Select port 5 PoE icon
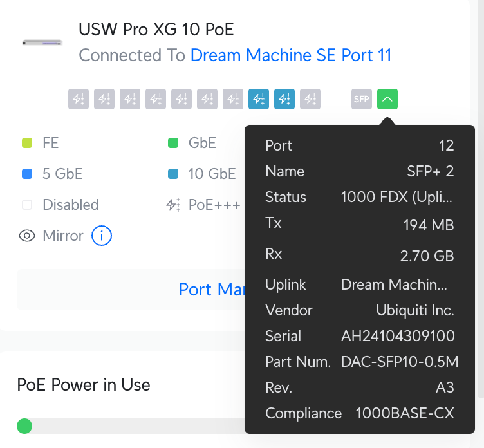The width and height of the screenshot is (484, 448). pyautogui.click(x=181, y=99)
